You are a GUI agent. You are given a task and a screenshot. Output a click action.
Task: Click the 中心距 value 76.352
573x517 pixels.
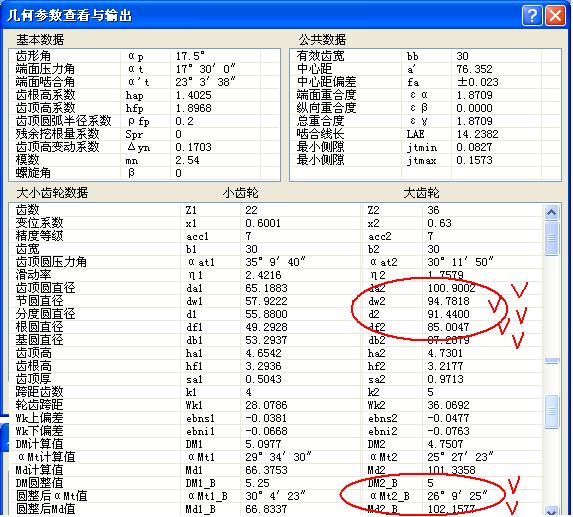coord(474,69)
